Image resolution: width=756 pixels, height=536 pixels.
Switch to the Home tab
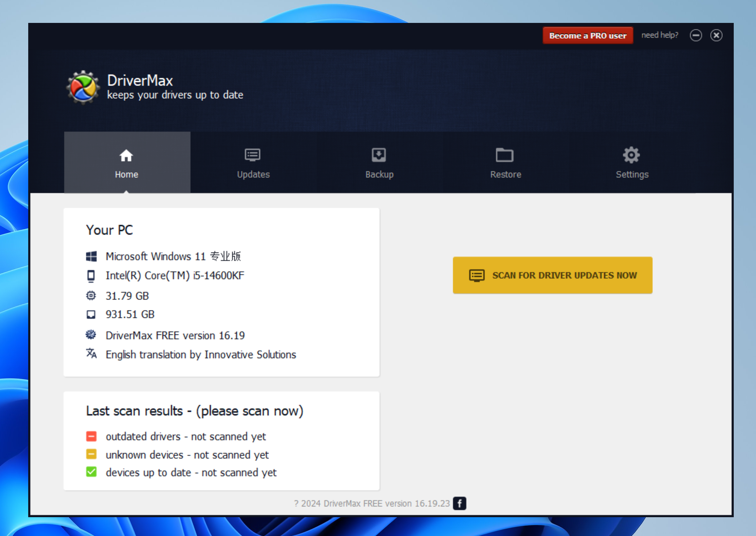click(127, 162)
